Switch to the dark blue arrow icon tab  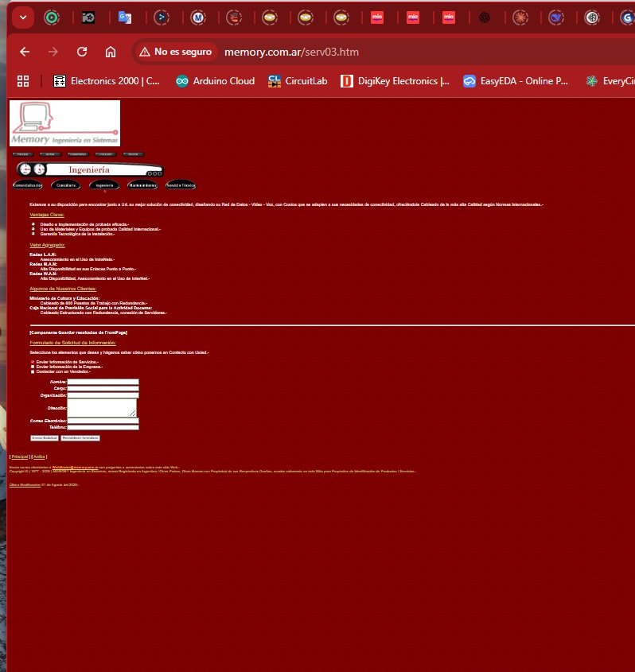(162, 17)
